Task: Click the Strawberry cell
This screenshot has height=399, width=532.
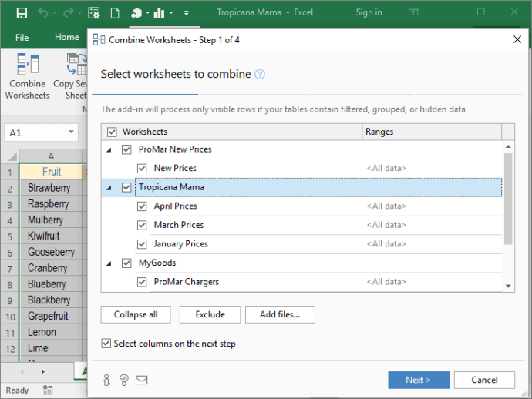Action: click(x=51, y=187)
